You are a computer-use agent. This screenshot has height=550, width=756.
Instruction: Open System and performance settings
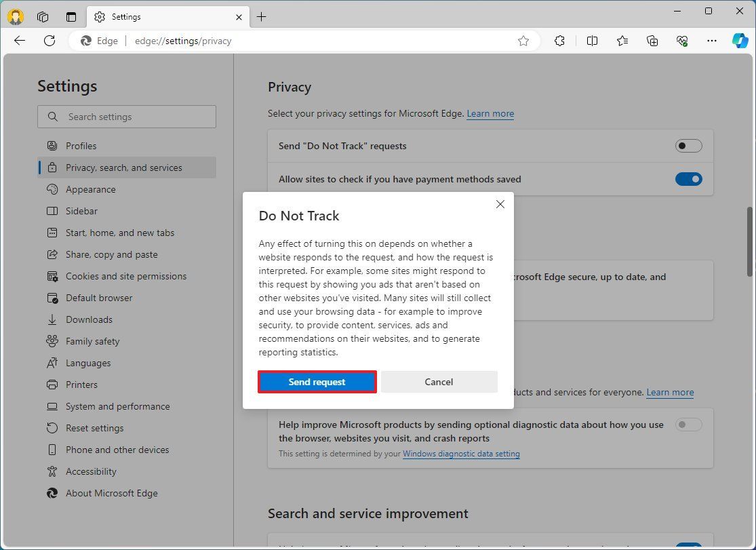(118, 406)
